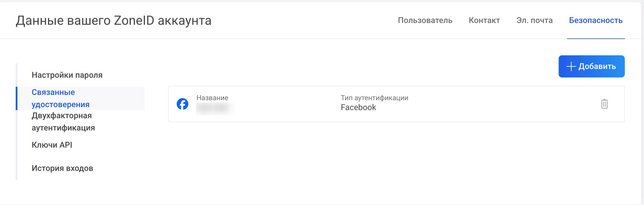Show История входов page
The width and height of the screenshot is (644, 205).
[62, 168]
